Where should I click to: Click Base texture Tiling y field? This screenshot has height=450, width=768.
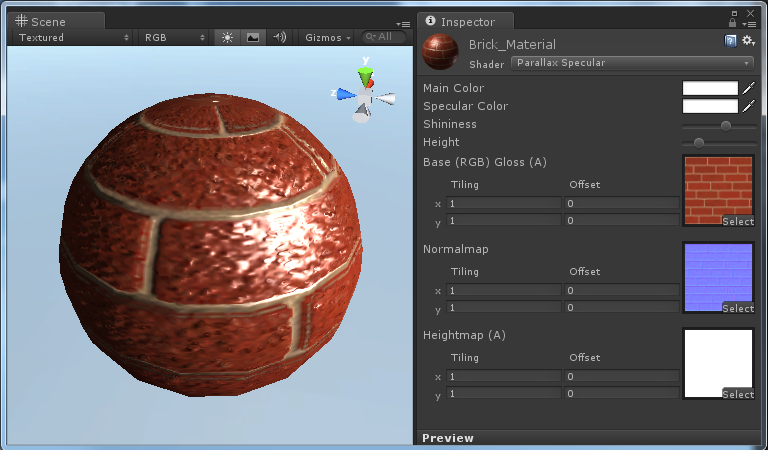[x=504, y=221]
